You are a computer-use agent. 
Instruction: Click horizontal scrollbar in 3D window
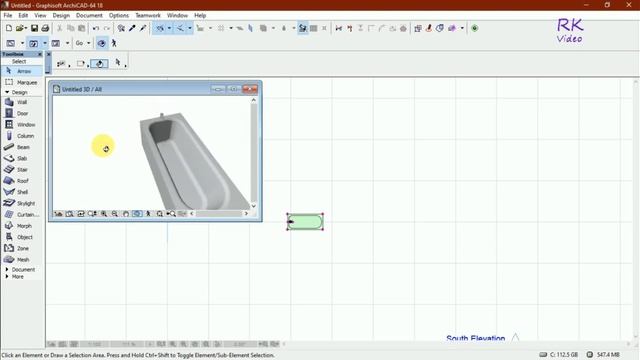coord(219,213)
